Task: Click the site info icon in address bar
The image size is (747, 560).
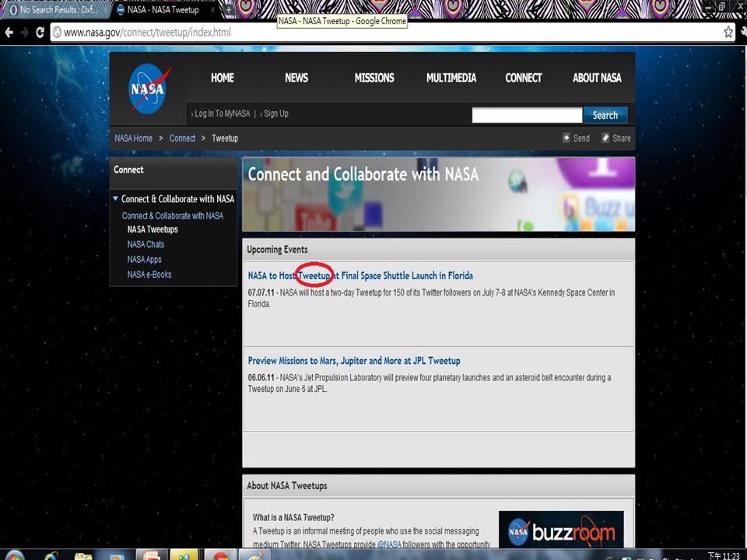Action: [57, 33]
